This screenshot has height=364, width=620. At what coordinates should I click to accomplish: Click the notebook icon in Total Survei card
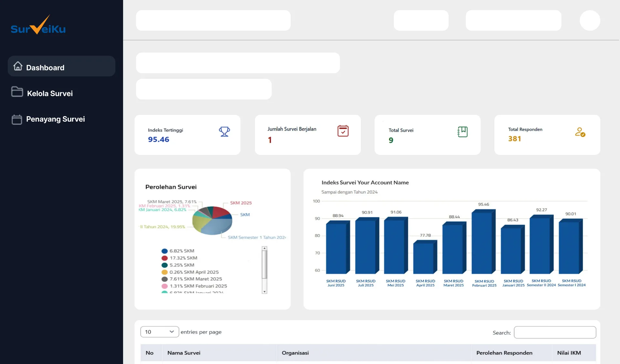(462, 132)
